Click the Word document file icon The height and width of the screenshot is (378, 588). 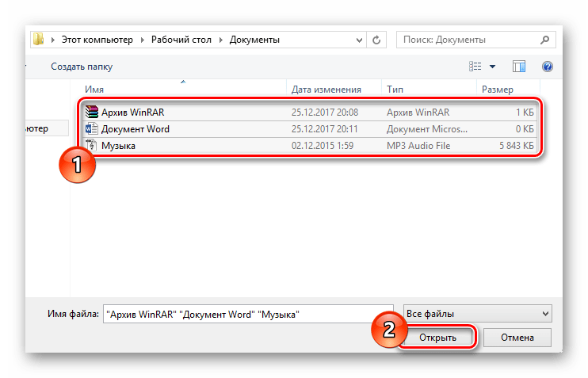pos(91,129)
